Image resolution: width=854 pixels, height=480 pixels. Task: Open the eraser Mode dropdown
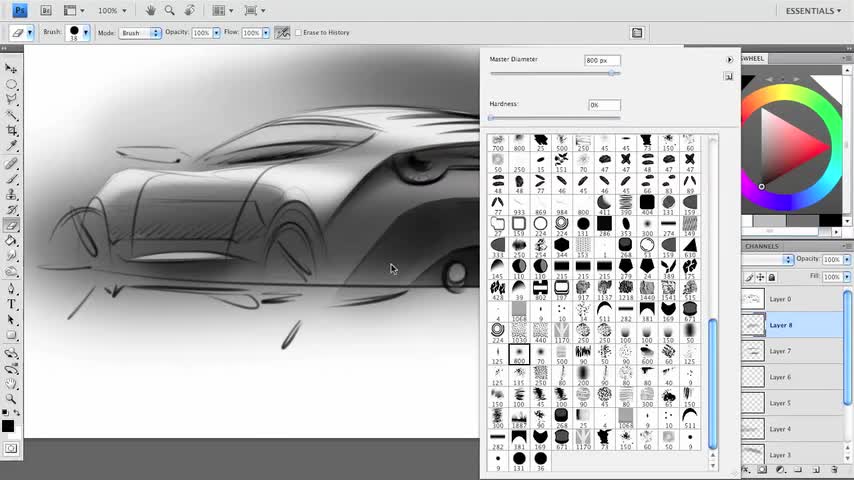tap(140, 33)
